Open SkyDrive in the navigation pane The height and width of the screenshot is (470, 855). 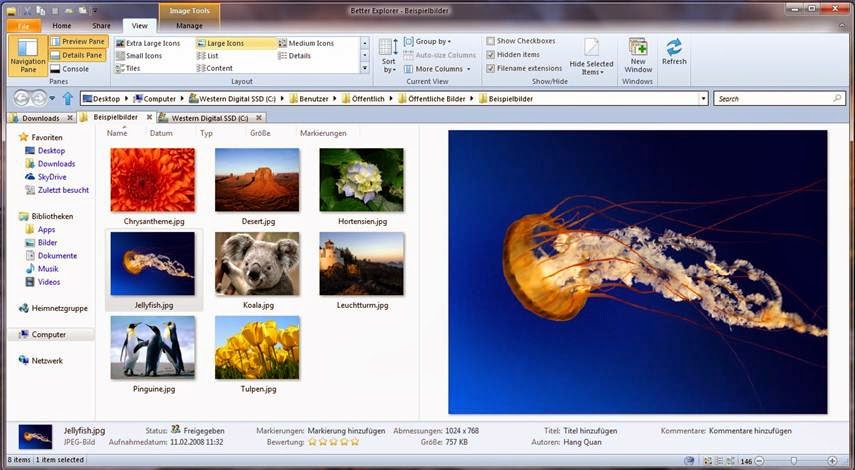52,177
